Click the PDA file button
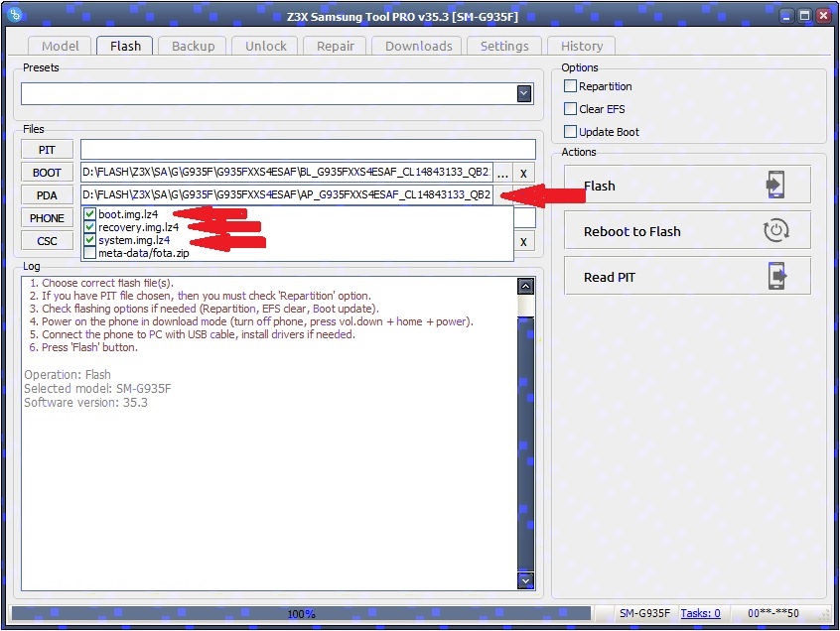 click(47, 195)
